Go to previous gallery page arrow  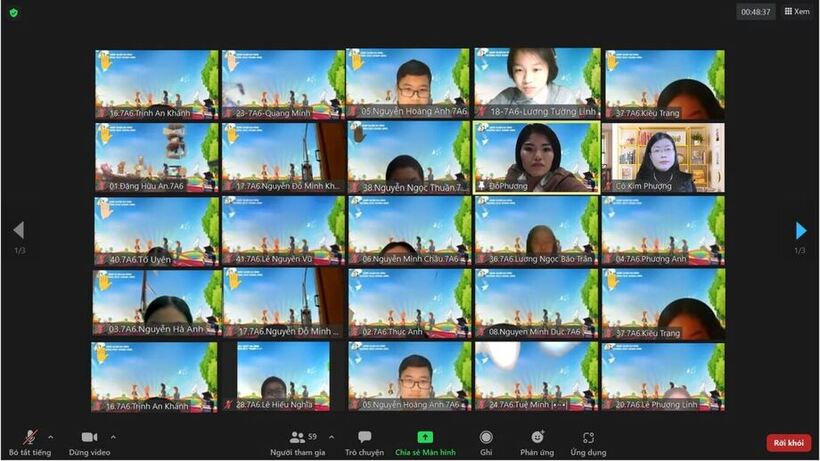coord(18,231)
